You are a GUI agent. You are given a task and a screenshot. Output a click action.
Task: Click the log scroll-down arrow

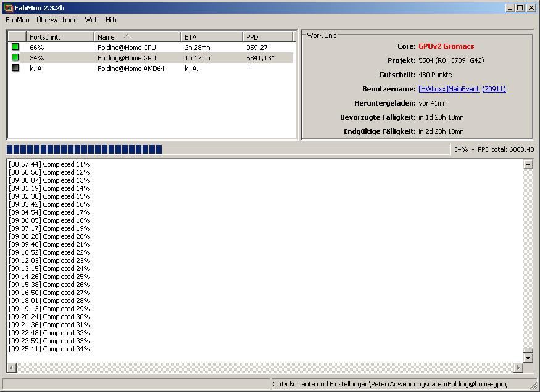point(528,358)
